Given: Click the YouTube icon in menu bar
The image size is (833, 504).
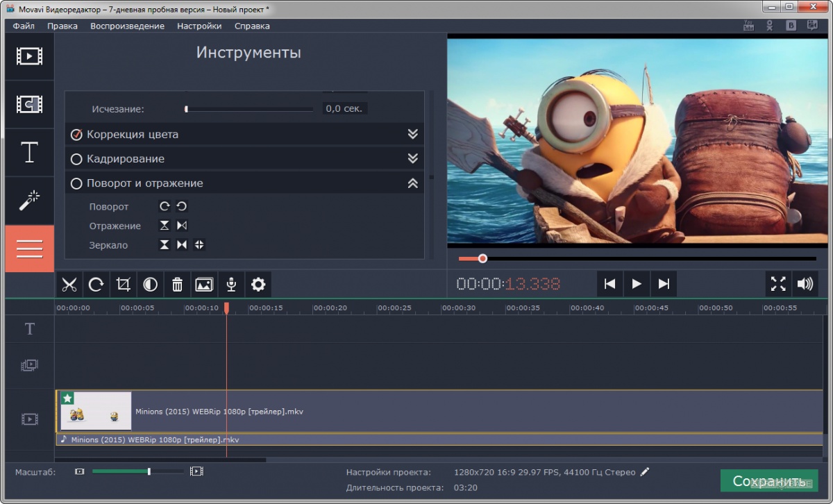Looking at the screenshot, I should point(748,26).
